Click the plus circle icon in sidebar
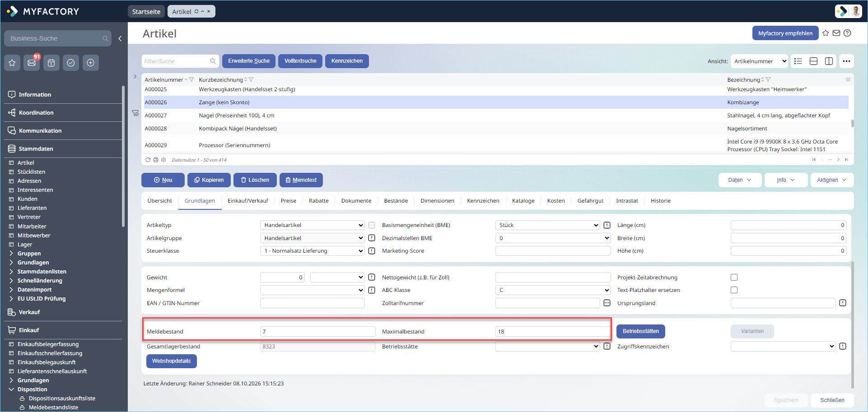Image resolution: width=868 pixels, height=412 pixels. 91,63
